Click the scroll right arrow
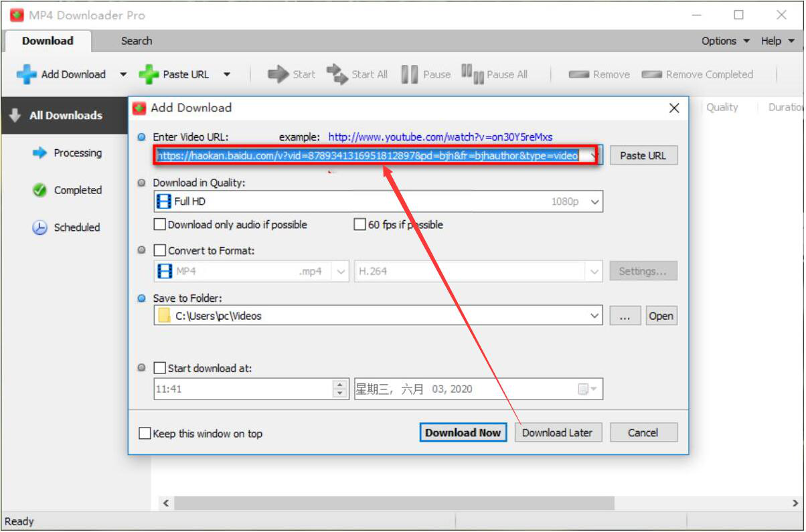This screenshot has width=806, height=532. [795, 503]
